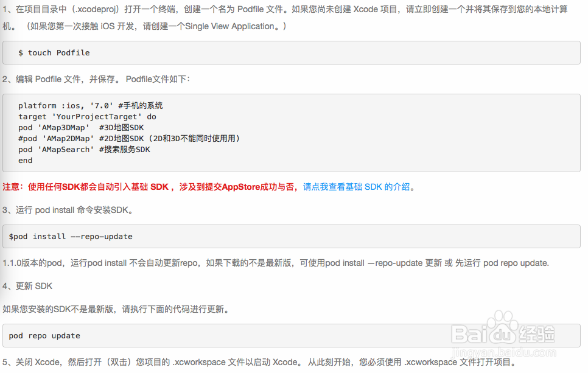Select step 1 heading about creating Podfile
The height and width of the screenshot is (373, 588).
[x=183, y=9]
